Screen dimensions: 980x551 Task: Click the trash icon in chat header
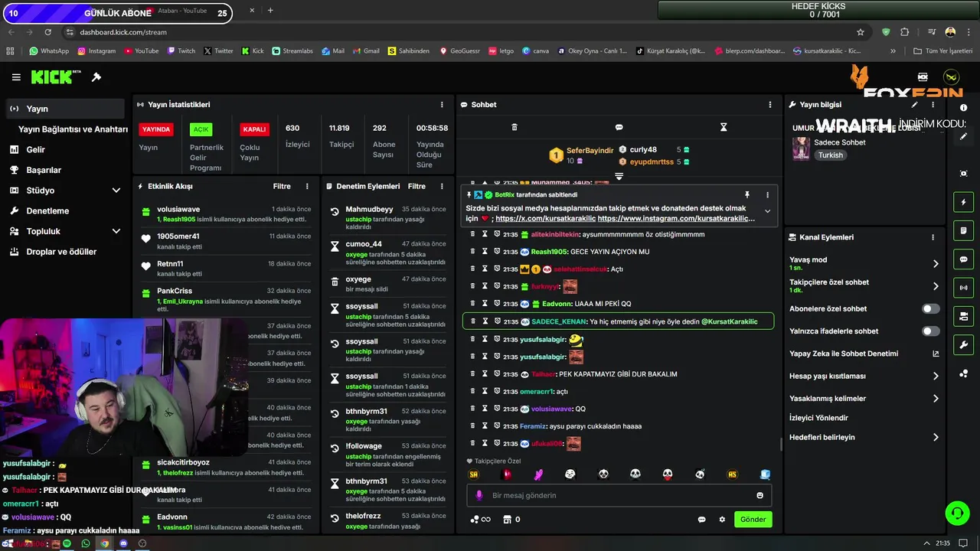(x=514, y=127)
